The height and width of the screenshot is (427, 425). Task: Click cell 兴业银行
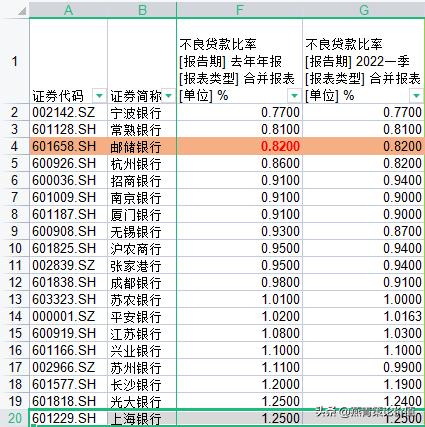[x=142, y=350]
